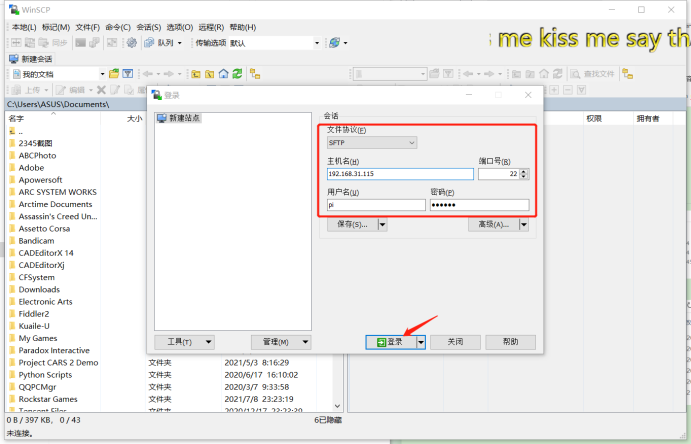Open the 标记(M) menu

[x=56, y=27]
